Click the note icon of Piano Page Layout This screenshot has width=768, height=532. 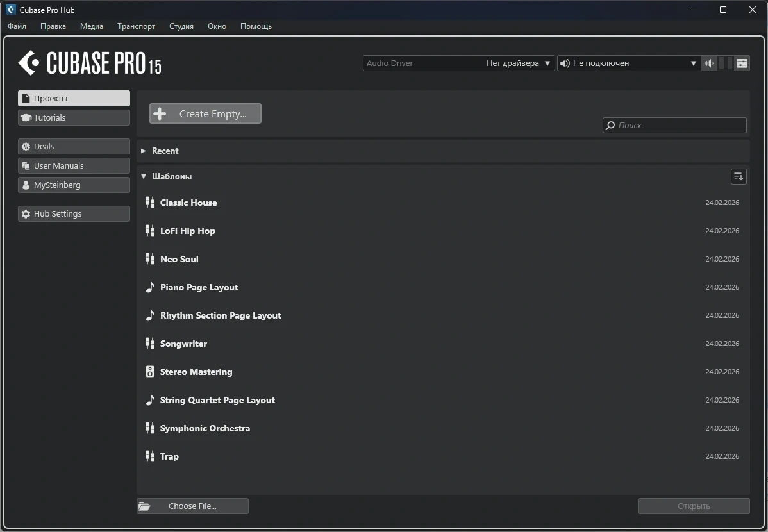point(150,287)
